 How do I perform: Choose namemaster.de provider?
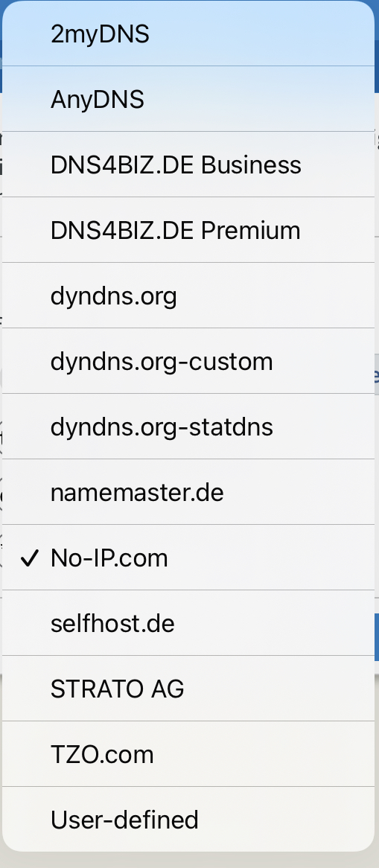click(188, 491)
